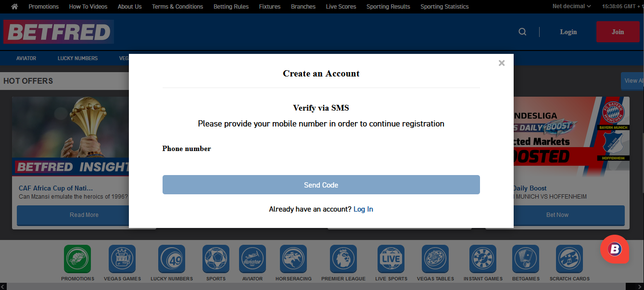The height and width of the screenshot is (290, 644).
Task: Close the Create an Account dialog
Action: tap(502, 63)
